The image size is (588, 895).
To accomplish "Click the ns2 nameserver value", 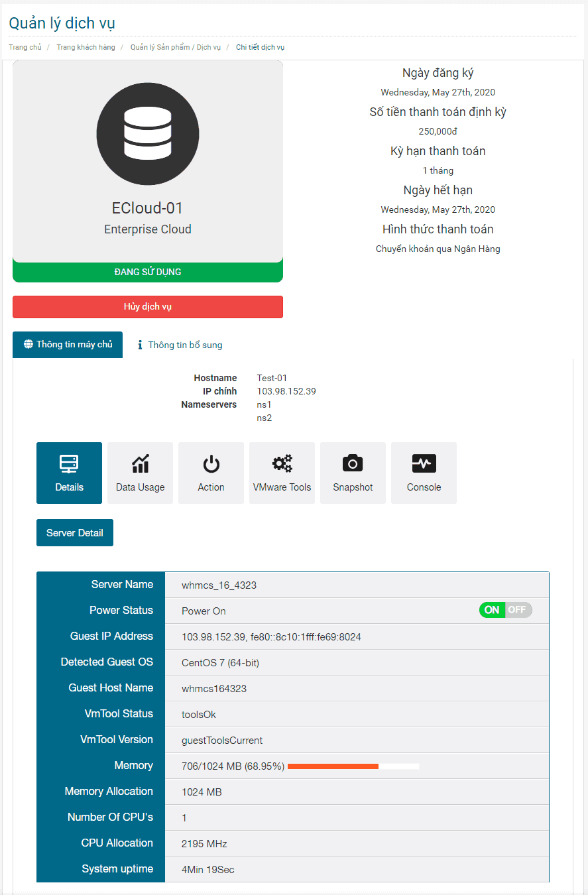I will point(265,418).
